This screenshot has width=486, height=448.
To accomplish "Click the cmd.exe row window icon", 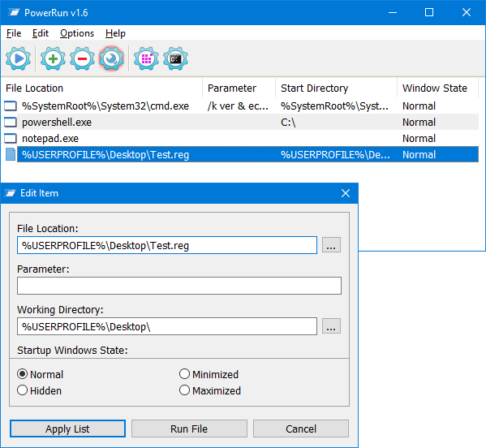I will click(11, 106).
